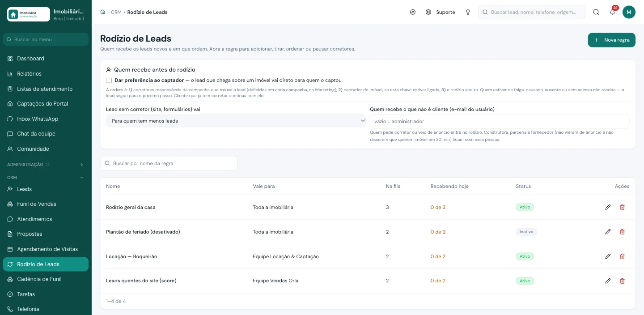Open Comunidade in the sidebar
The width and height of the screenshot is (644, 315).
(46, 149)
